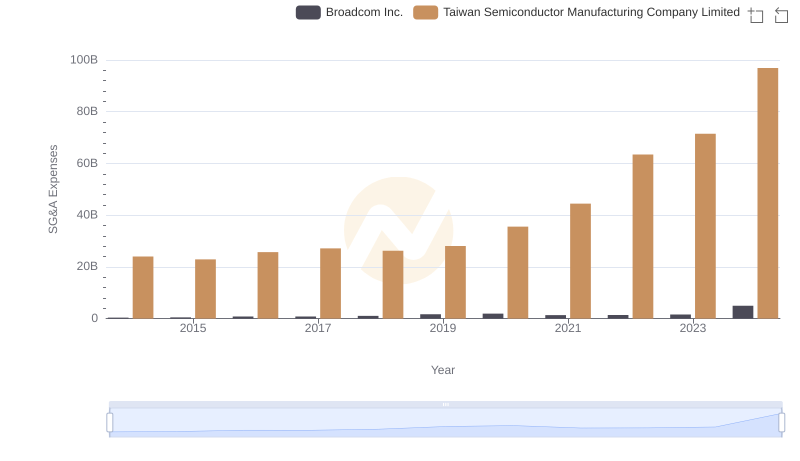Click inside the range slider overview area

coord(445,423)
